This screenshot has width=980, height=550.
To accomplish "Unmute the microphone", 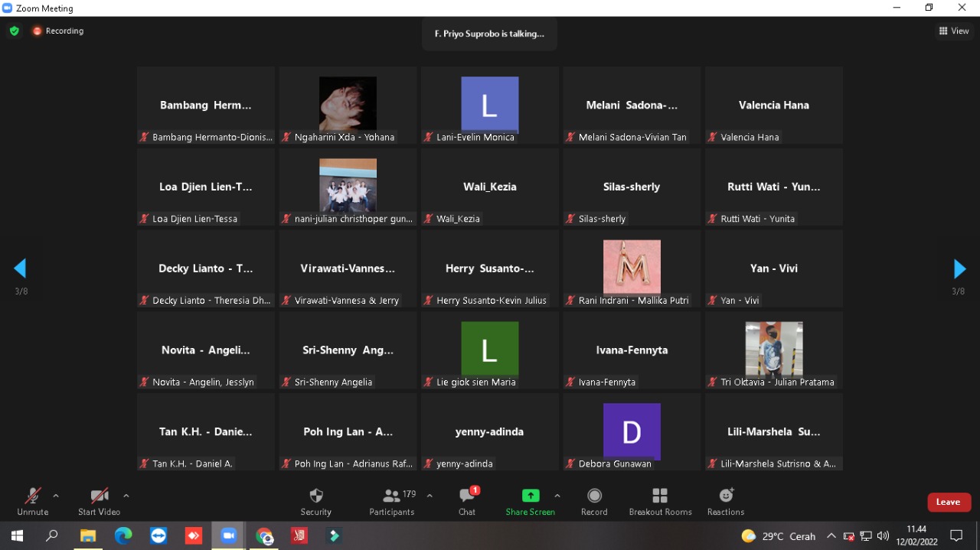I will click(32, 496).
